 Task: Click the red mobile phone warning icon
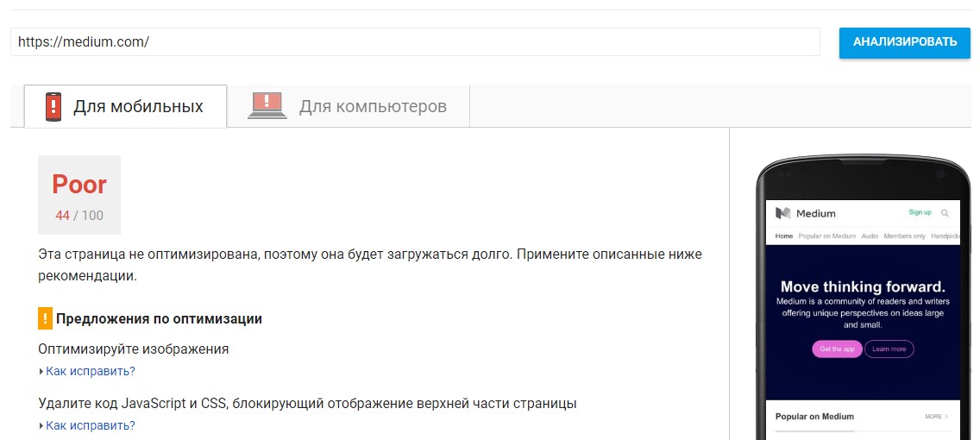53,106
